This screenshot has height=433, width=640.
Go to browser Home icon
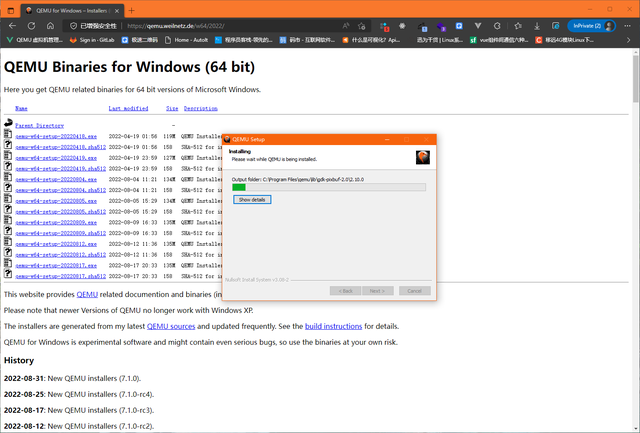[x=50, y=26]
